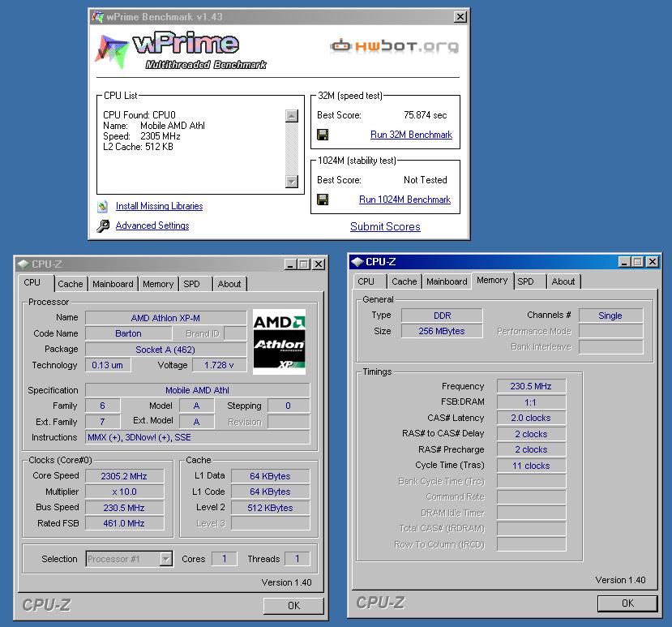Image resolution: width=672 pixels, height=627 pixels.
Task: Select the active Memory tab in right CPU-Z window
Action: (492, 280)
